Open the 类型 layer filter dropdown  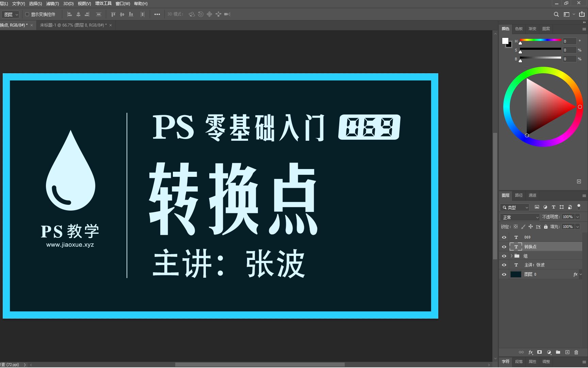click(515, 207)
